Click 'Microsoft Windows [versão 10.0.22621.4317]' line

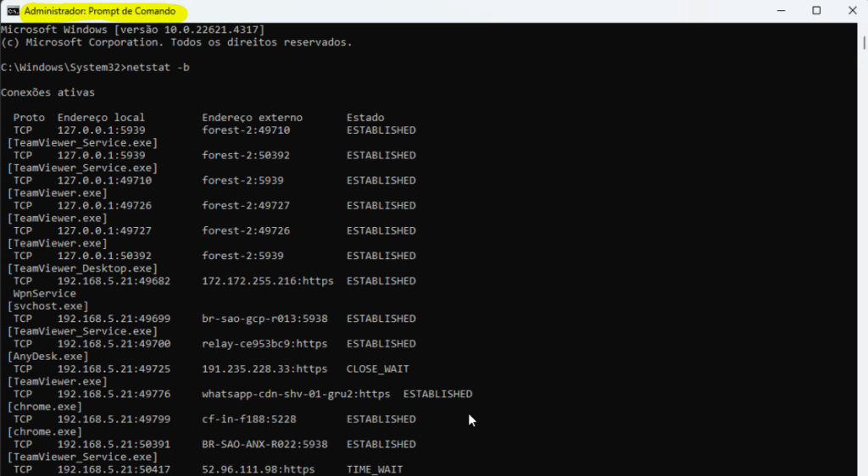[x=133, y=30]
